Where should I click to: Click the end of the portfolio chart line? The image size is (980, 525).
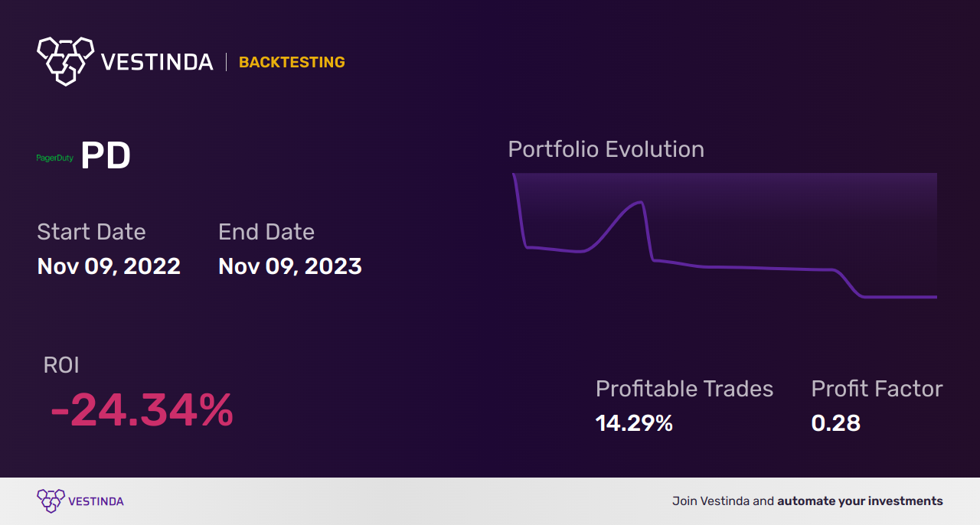(x=935, y=297)
